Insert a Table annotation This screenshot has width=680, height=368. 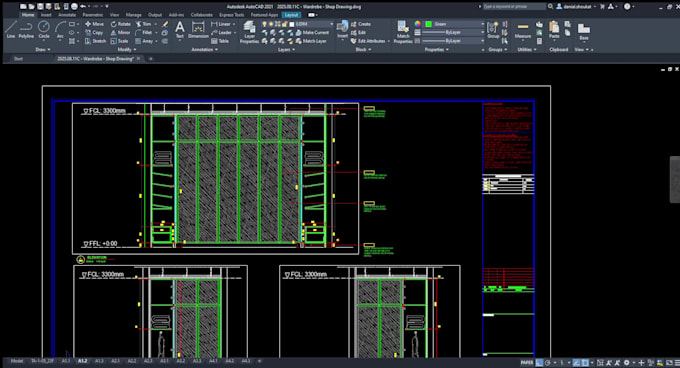tap(220, 41)
